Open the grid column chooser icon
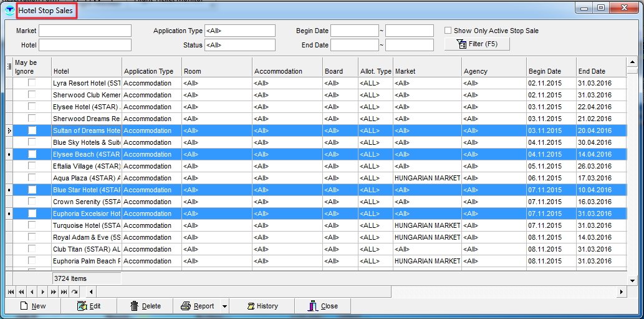 coord(9,66)
